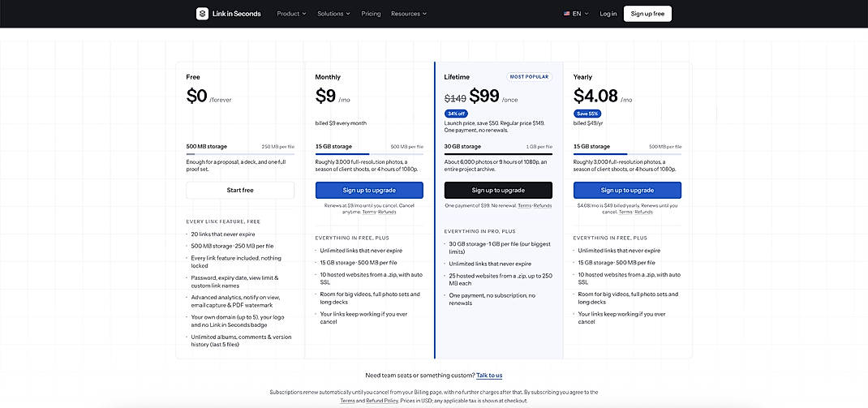Sign up to upgrade on Monthly plan

(369, 190)
